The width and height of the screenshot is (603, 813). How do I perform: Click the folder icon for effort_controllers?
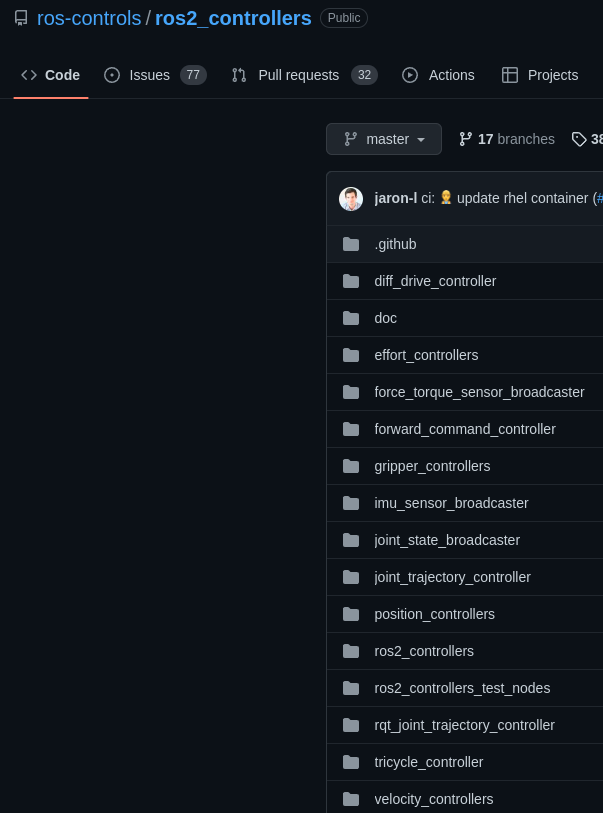tap(351, 355)
